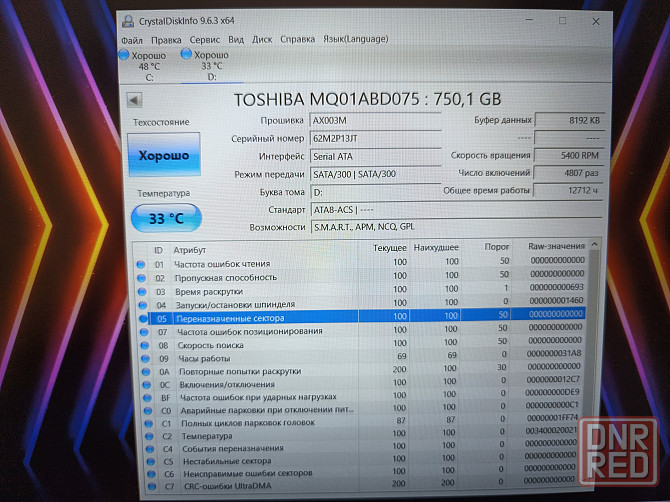Click status circle for Часы работы row
The height and width of the screenshot is (502, 670).
pyautogui.click(x=141, y=357)
